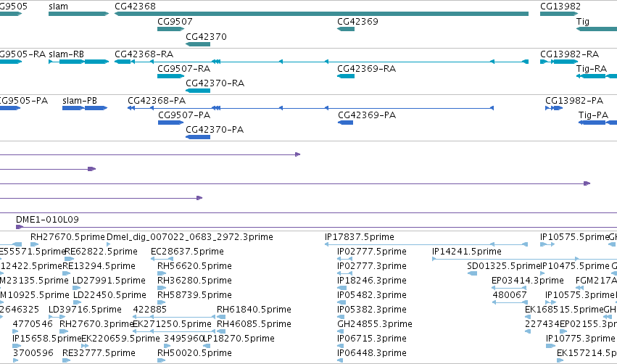
Task: Select the IP17837.5prime EST label
Action: [x=360, y=237]
